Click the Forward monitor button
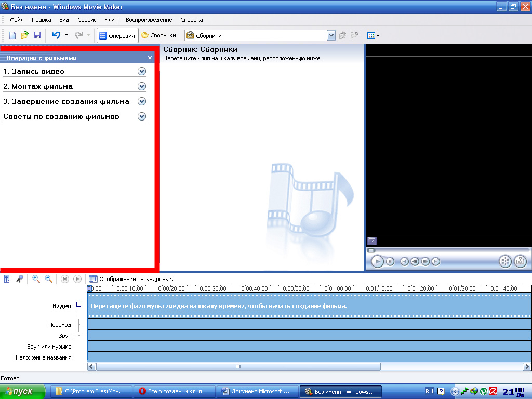 [x=436, y=262]
